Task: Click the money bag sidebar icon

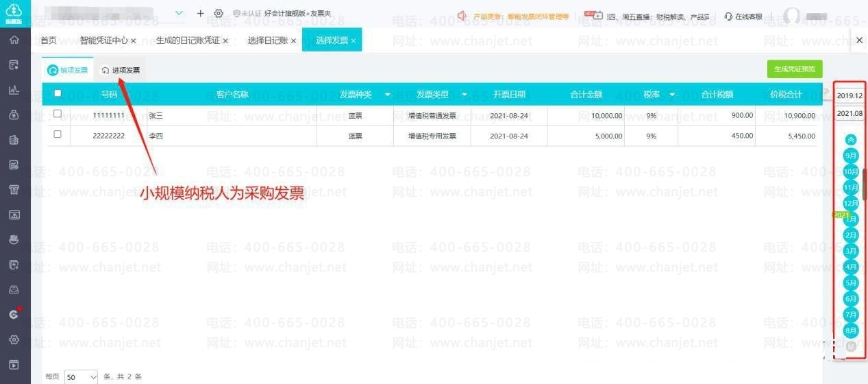Action: (x=14, y=115)
